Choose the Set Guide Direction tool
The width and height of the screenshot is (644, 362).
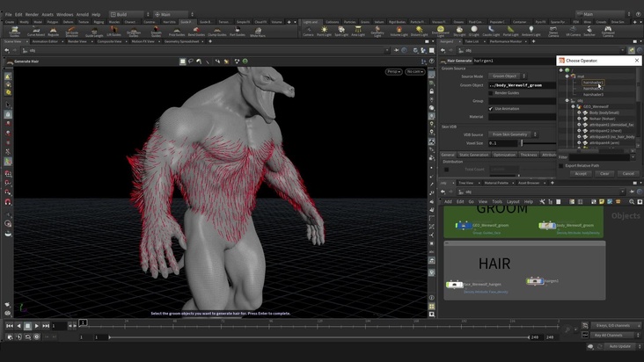tap(72, 31)
